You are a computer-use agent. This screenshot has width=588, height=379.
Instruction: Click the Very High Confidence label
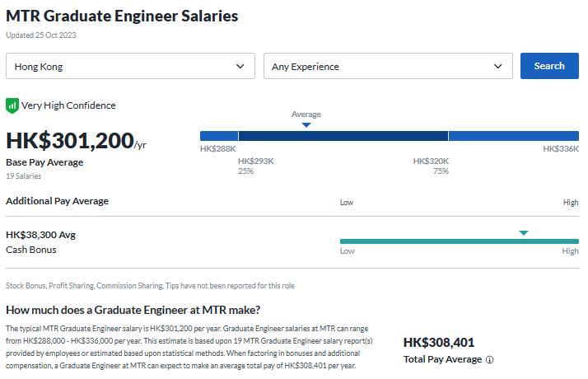(x=68, y=105)
